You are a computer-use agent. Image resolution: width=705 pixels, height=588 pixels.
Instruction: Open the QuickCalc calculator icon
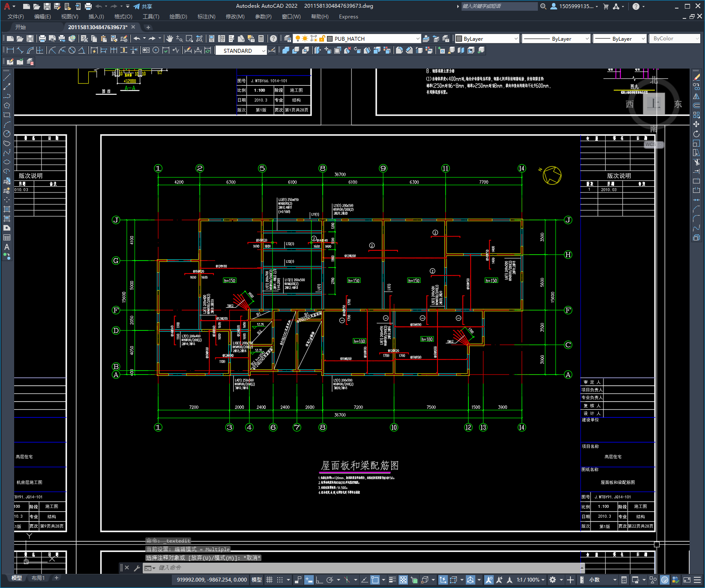coord(261,39)
